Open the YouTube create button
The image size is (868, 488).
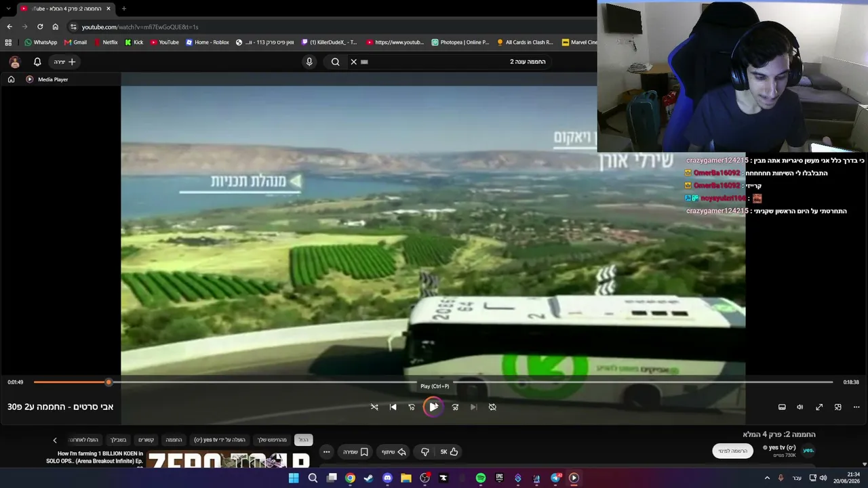pyautogui.click(x=65, y=62)
